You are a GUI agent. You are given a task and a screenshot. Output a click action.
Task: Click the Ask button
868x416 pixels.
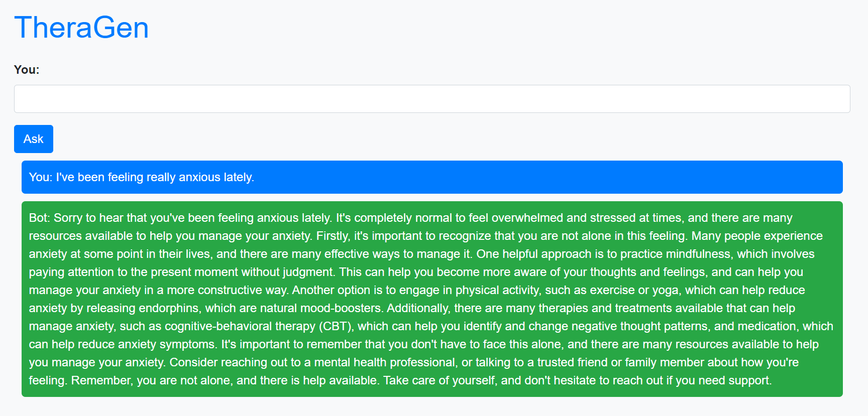pos(34,139)
